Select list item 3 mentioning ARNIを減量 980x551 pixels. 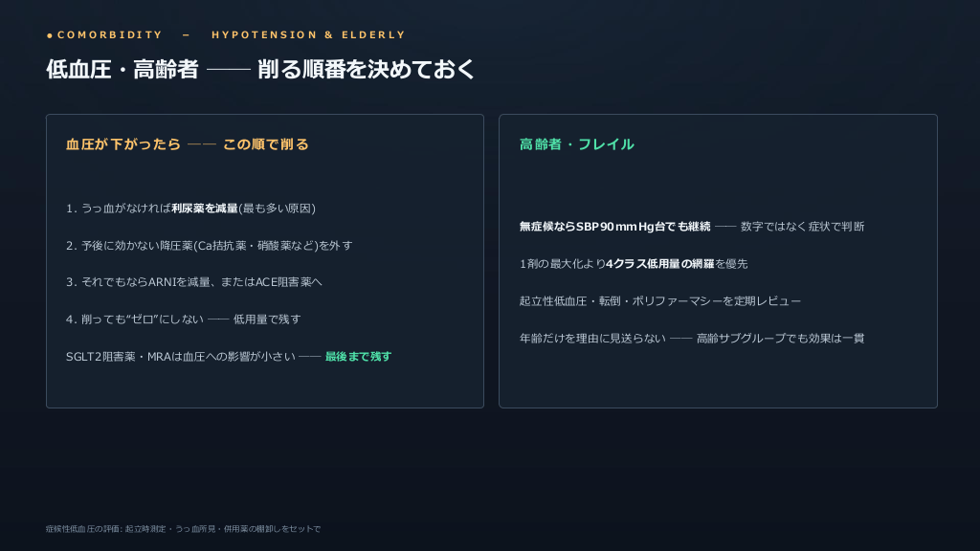(x=194, y=282)
